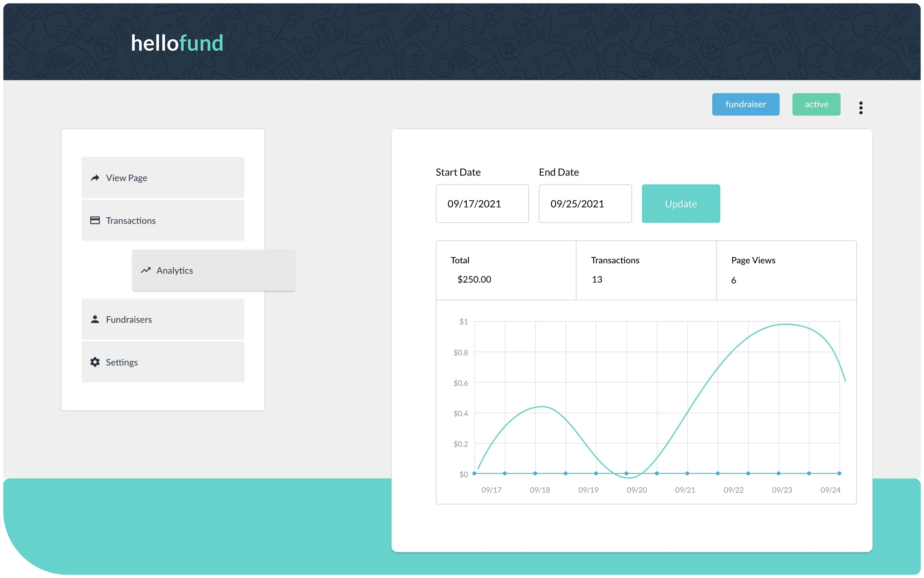Click the $0.2 y-axis label
Viewport: 924px width, 578px height.
(x=461, y=444)
